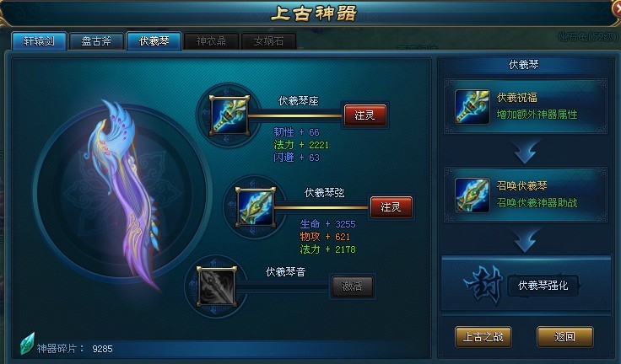621x364 pixels.
Task: Click 注灵 button for 伏羲琴弦
Action: (391, 207)
